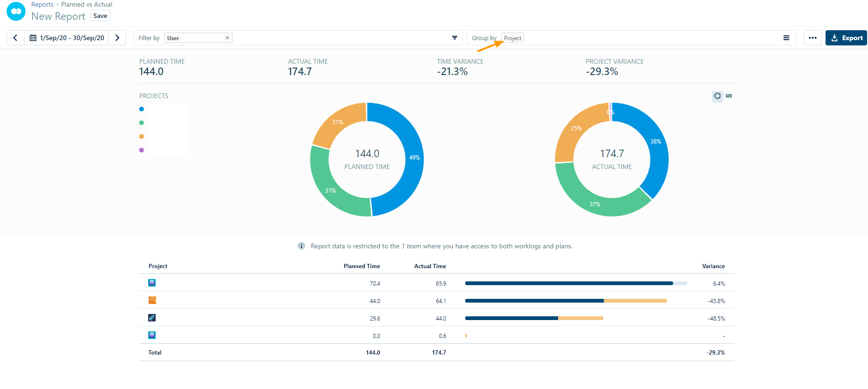Go to previous date period arrow
868x389 pixels.
point(16,38)
